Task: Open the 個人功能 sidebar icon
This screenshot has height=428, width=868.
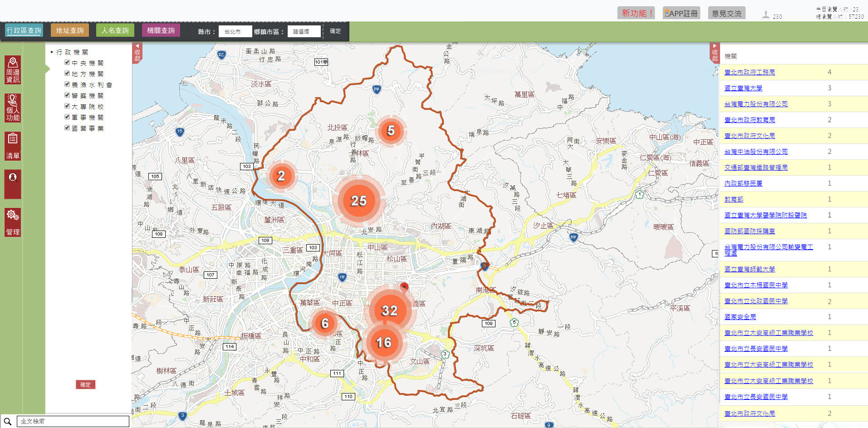Action: tap(13, 108)
